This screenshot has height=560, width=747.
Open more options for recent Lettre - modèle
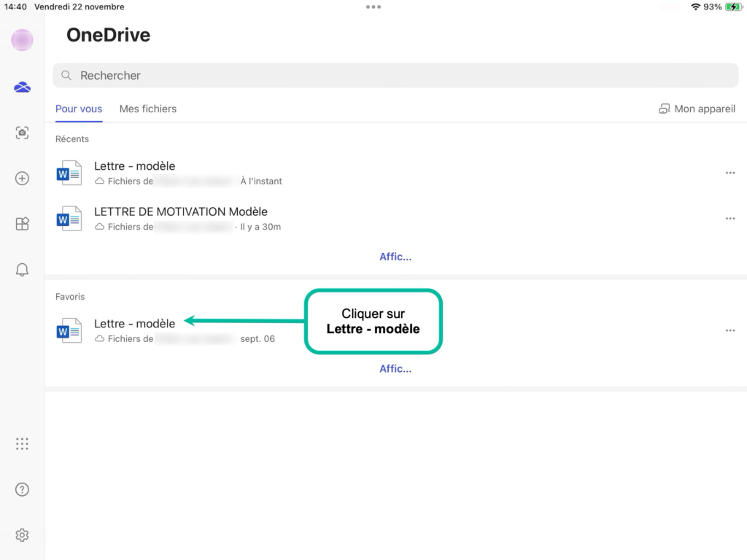(x=729, y=173)
